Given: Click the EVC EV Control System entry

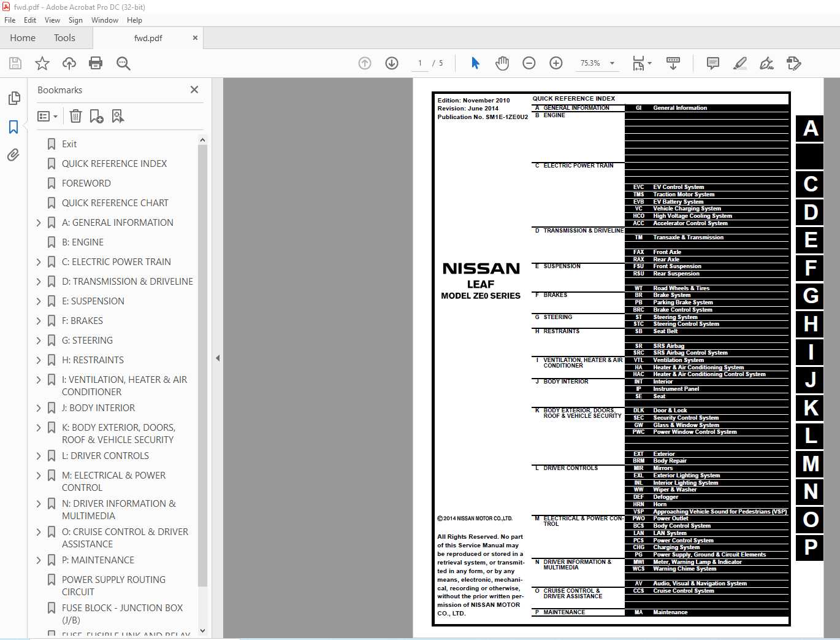Looking at the screenshot, I should click(706, 187).
